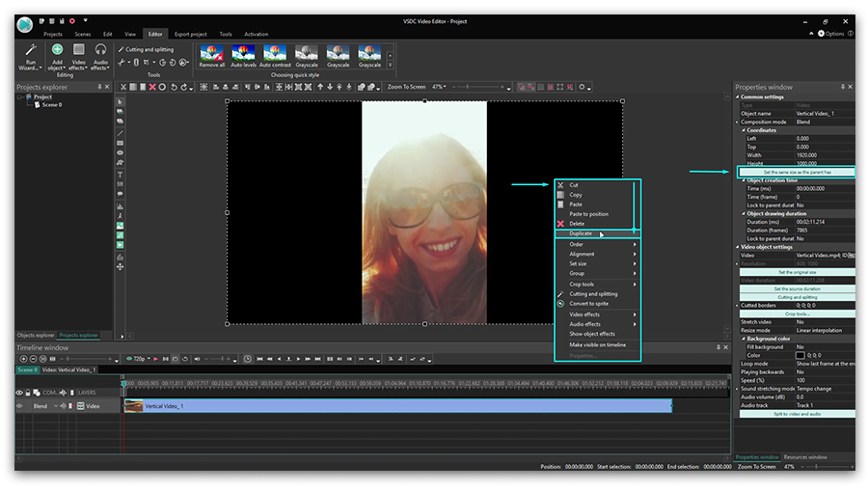Open the Audio effects headphones button
This screenshot has width=868, height=492.
(100, 57)
